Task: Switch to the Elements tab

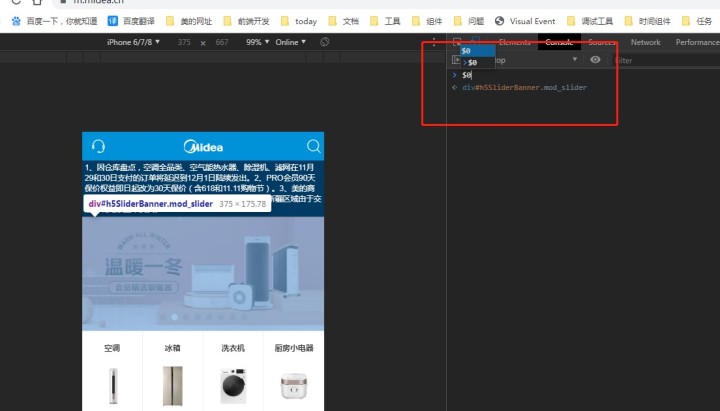Action: (x=514, y=42)
